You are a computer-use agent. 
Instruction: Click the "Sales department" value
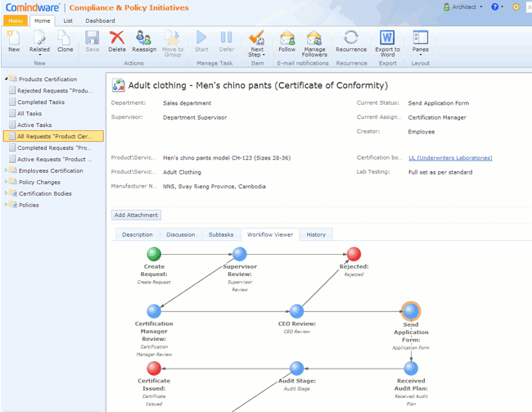(x=187, y=103)
